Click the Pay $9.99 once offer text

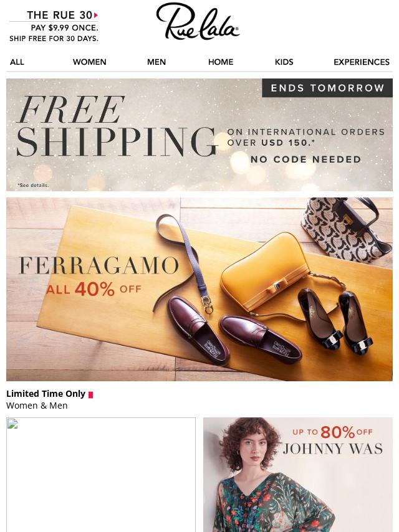[x=64, y=28]
